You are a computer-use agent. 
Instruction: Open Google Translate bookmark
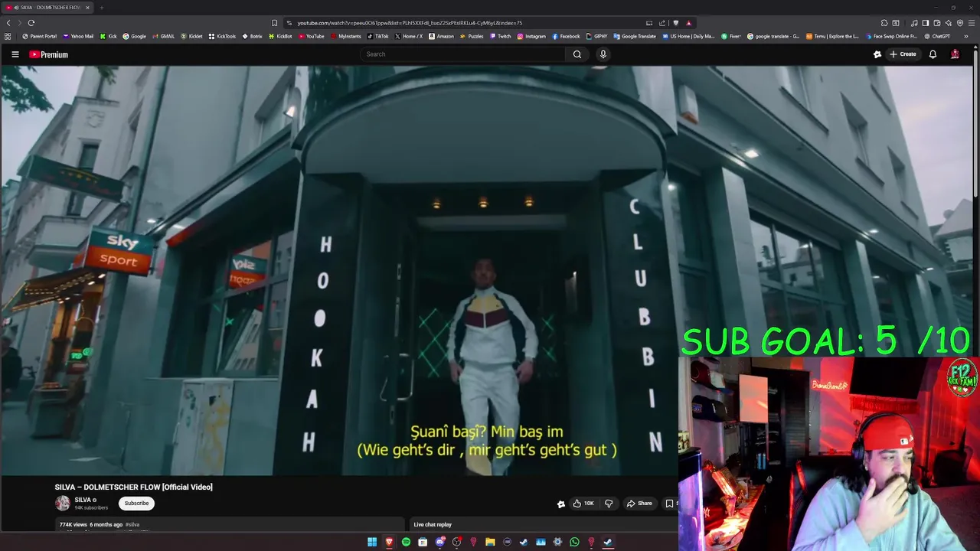(x=635, y=36)
